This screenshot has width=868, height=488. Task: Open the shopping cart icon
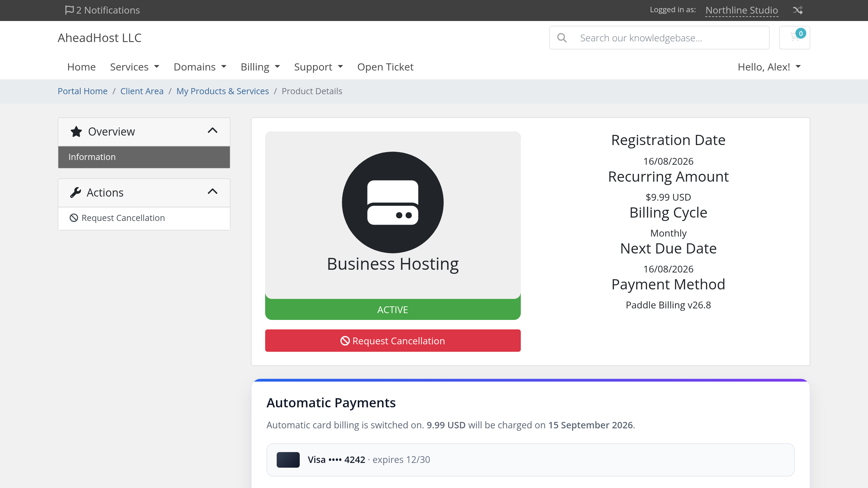pos(794,38)
